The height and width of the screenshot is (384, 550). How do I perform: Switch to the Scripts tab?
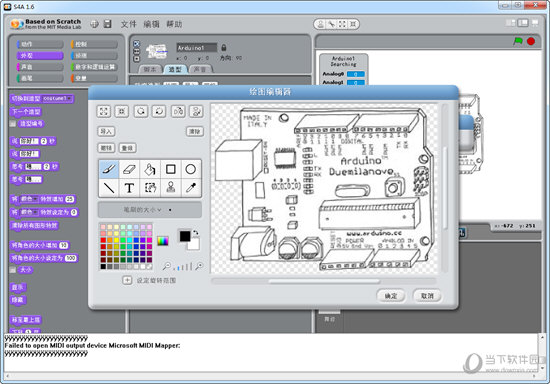pyautogui.click(x=150, y=69)
